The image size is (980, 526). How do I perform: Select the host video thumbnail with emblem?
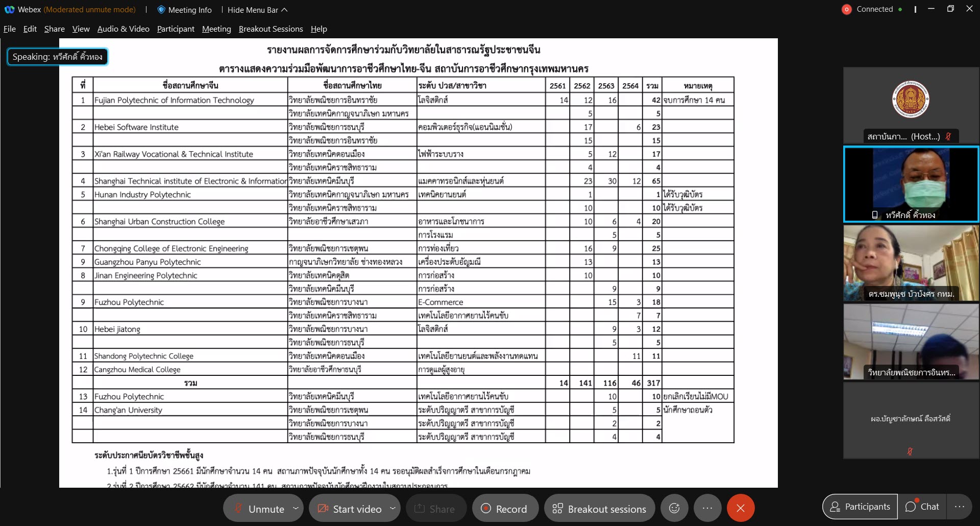[x=911, y=105]
